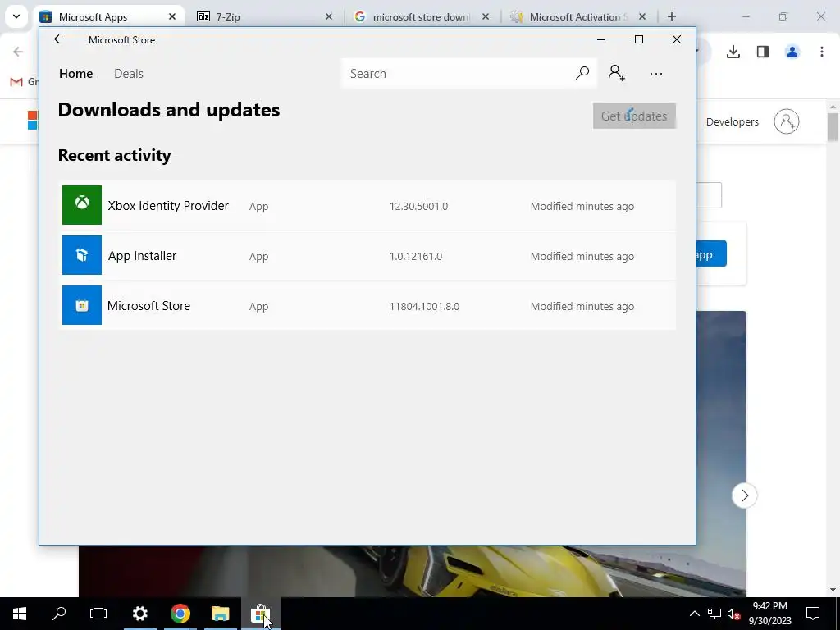Open the Action Center notifications icon
Screen dimensions: 840x630
813,614
